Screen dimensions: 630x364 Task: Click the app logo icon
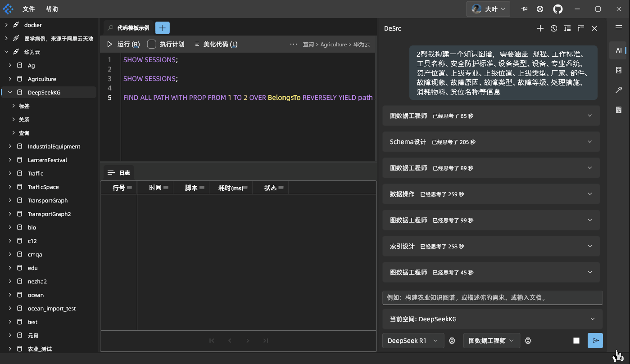[x=9, y=9]
